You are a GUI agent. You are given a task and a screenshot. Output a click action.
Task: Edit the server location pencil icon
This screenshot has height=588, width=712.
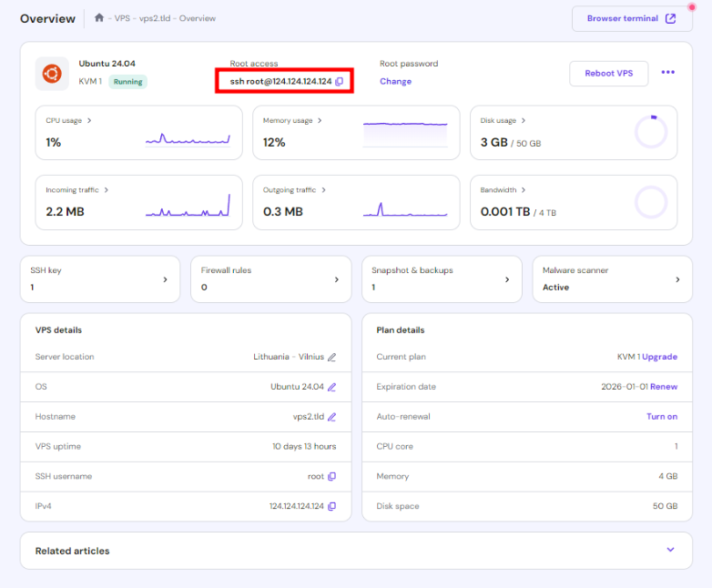point(331,357)
